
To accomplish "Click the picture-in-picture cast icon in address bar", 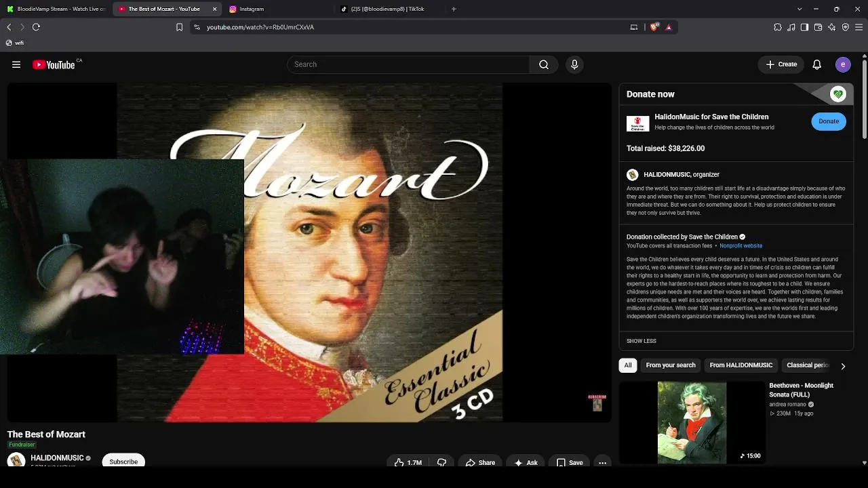I will click(x=634, y=27).
